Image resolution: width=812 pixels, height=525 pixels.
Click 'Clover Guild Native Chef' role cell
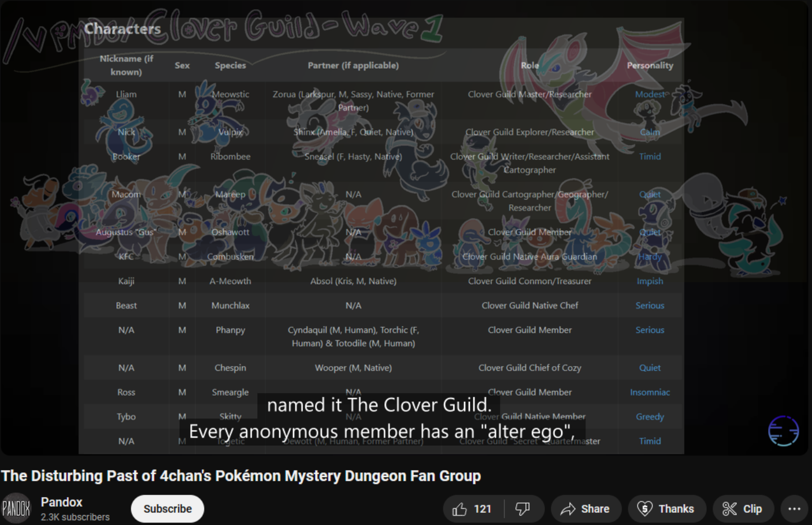point(529,305)
